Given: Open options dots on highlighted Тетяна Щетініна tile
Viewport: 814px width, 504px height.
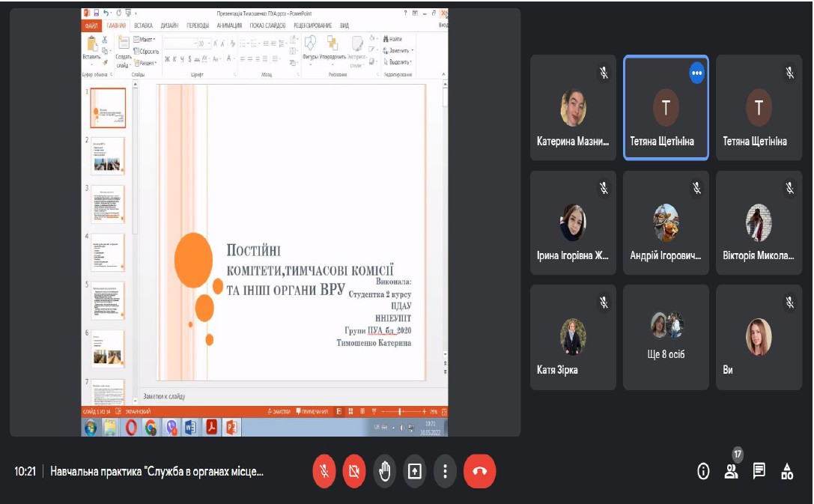Looking at the screenshot, I should pyautogui.click(x=696, y=73).
